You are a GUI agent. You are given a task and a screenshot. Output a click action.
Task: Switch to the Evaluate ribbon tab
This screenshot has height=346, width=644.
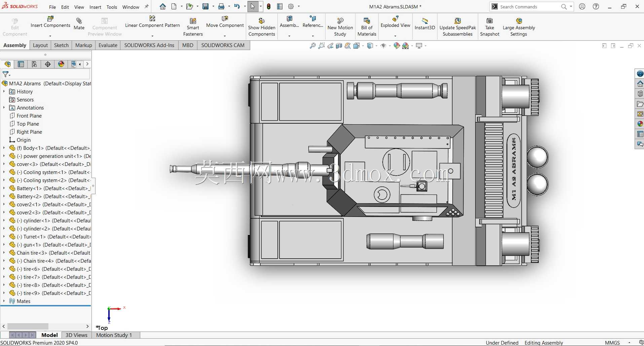point(108,45)
